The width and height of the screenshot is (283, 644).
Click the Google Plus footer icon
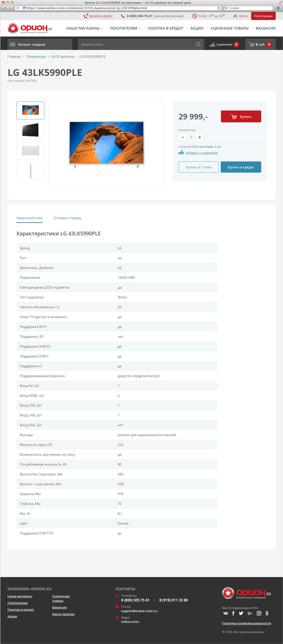pyautogui.click(x=250, y=613)
